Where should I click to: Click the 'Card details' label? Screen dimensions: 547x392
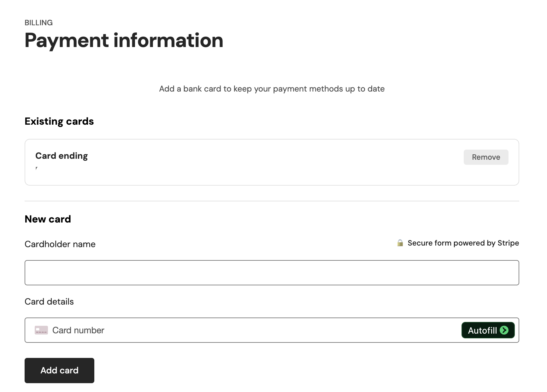49,302
